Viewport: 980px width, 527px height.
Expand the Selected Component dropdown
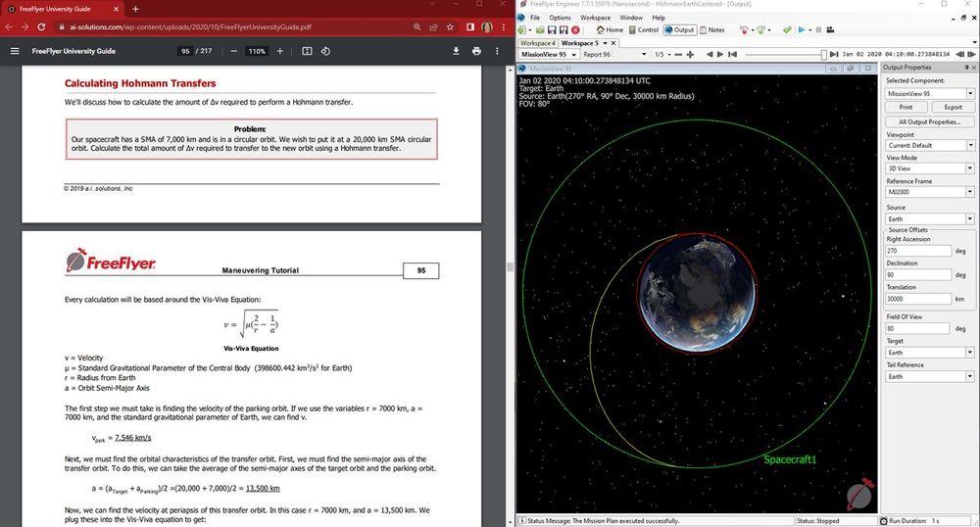click(970, 94)
